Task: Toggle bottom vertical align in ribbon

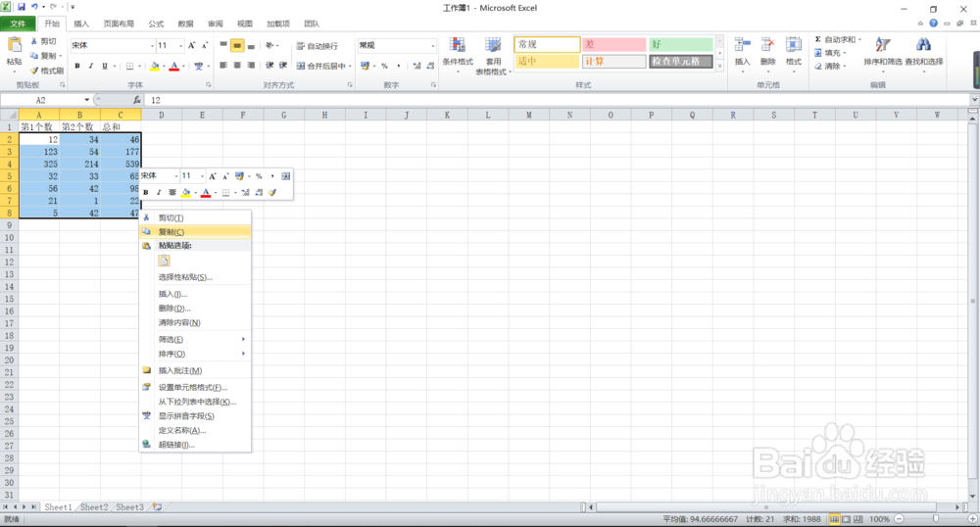Action: pos(251,46)
